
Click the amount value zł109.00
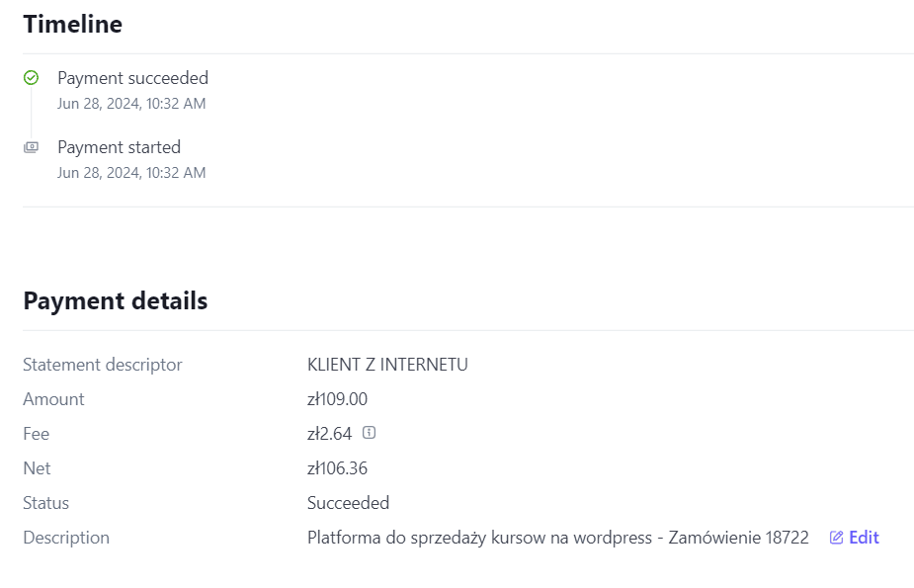(338, 399)
